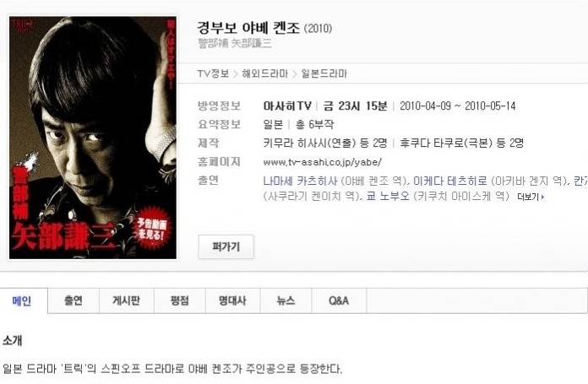The width and height of the screenshot is (588, 384).
Task: Go to the 평점 ratings tab
Action: [180, 300]
